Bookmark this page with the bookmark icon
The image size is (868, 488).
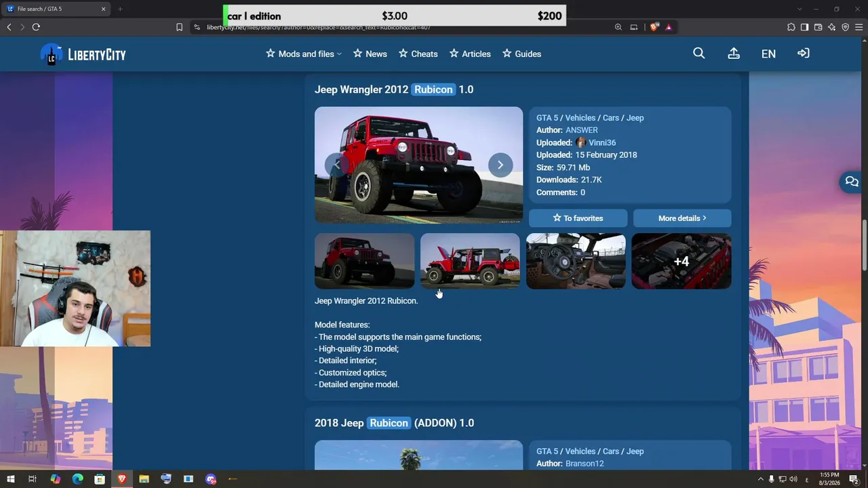click(x=179, y=27)
